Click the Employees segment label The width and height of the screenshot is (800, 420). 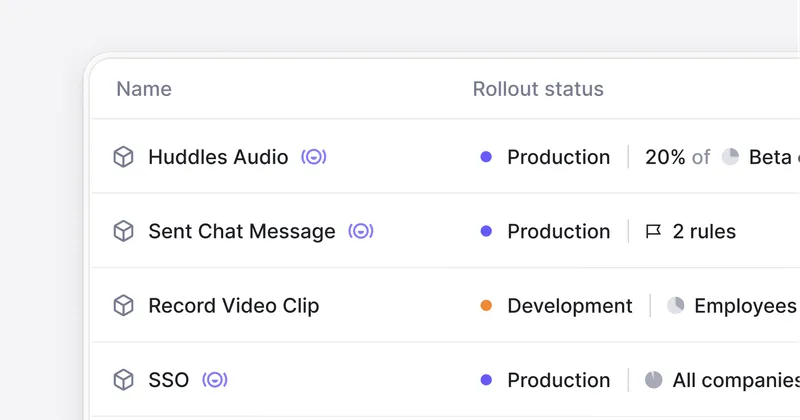point(745,306)
